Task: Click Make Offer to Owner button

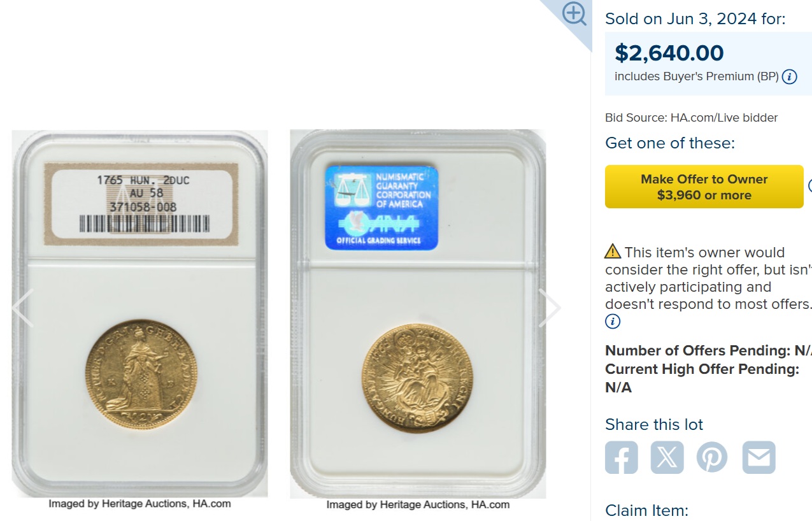Action: click(704, 187)
